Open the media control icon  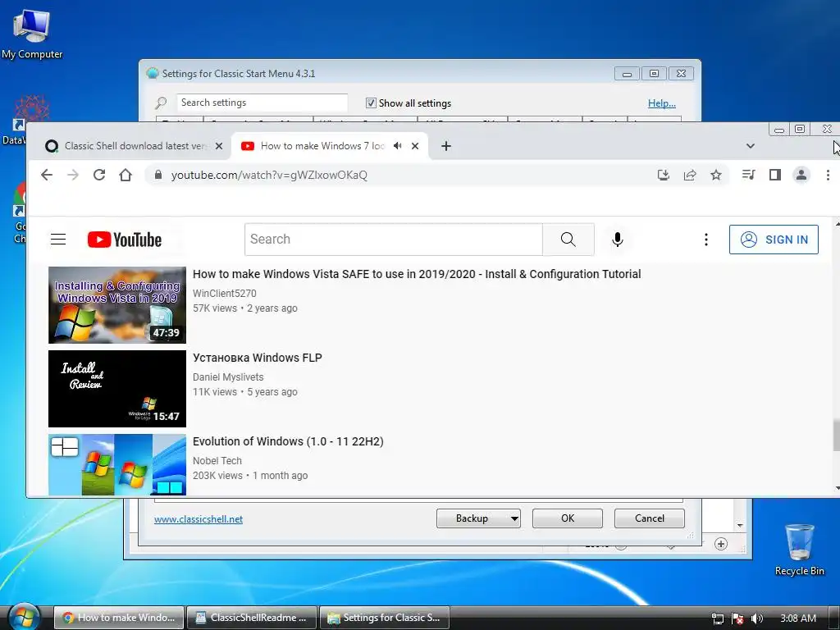748,175
